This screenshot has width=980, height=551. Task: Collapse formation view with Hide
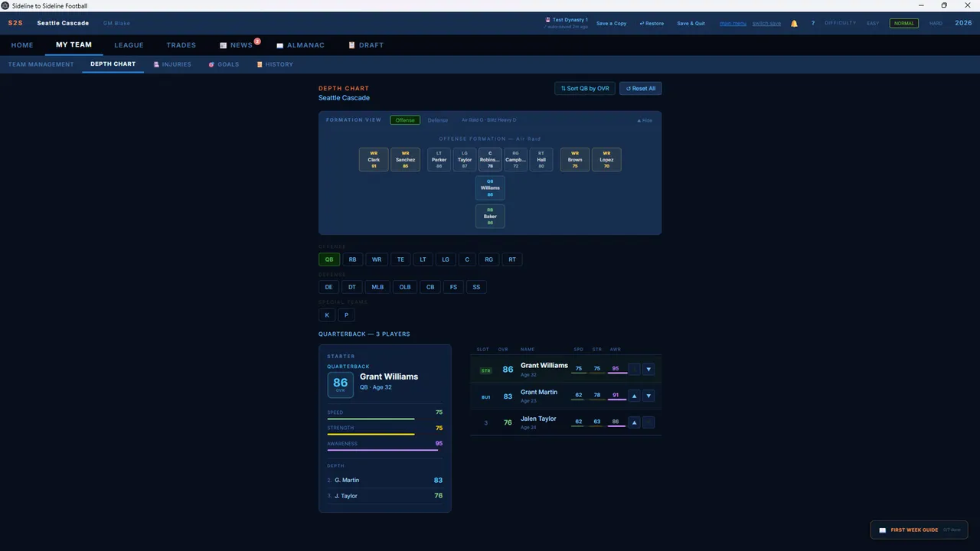tap(645, 120)
